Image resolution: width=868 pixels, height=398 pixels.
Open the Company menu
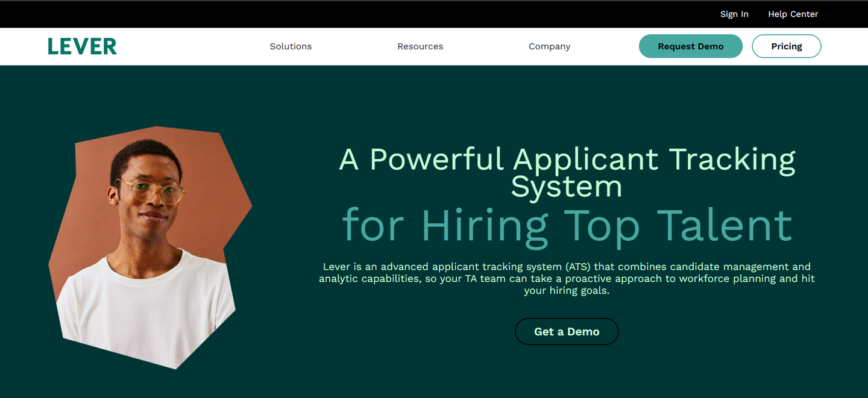pyautogui.click(x=549, y=46)
